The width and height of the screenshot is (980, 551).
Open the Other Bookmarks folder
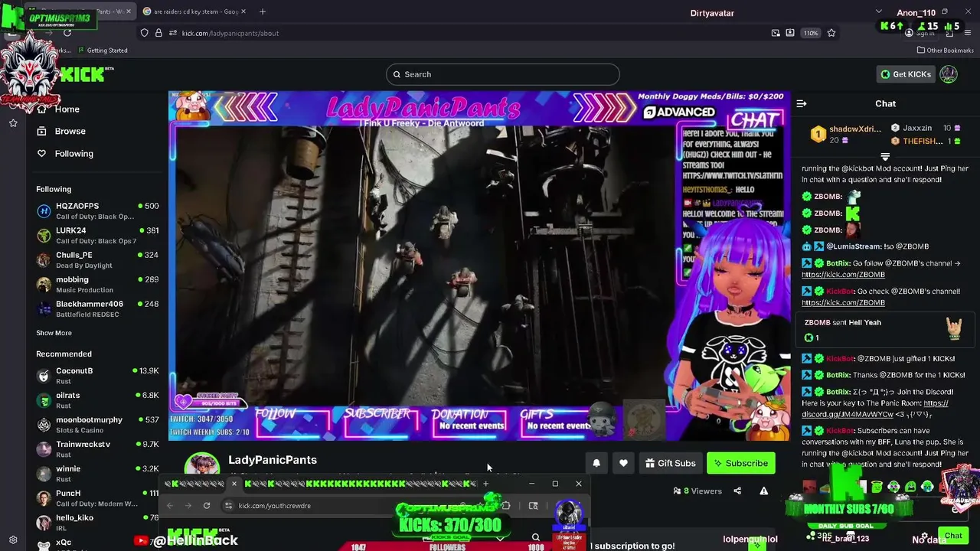coord(945,51)
